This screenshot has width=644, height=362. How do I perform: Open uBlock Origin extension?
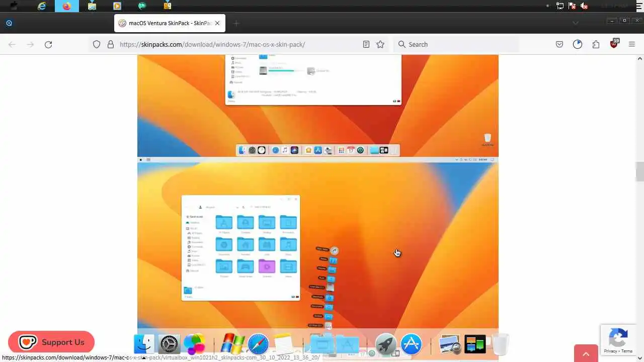click(x=614, y=44)
